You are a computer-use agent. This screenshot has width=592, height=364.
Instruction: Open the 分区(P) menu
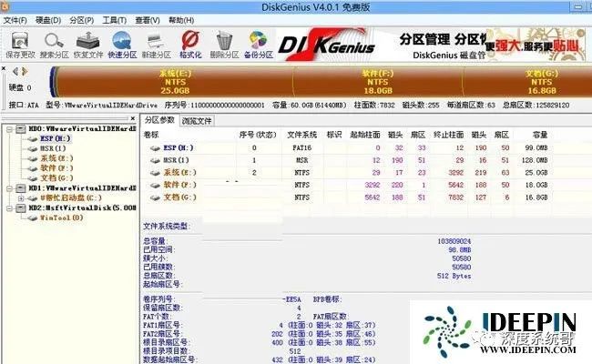point(82,20)
